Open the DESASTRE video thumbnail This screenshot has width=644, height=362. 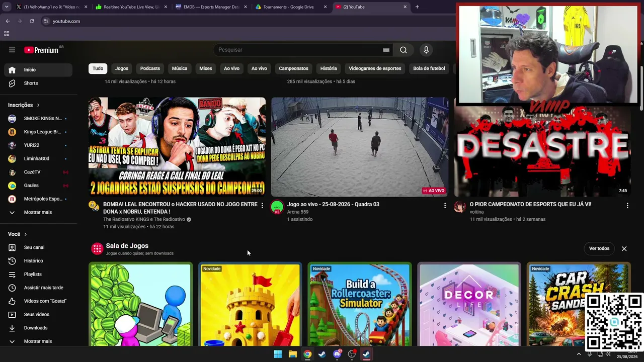point(542,147)
